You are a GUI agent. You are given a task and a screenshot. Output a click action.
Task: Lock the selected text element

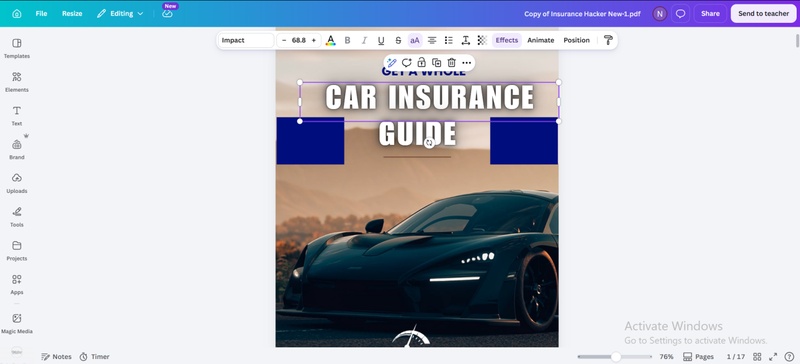[x=421, y=63]
